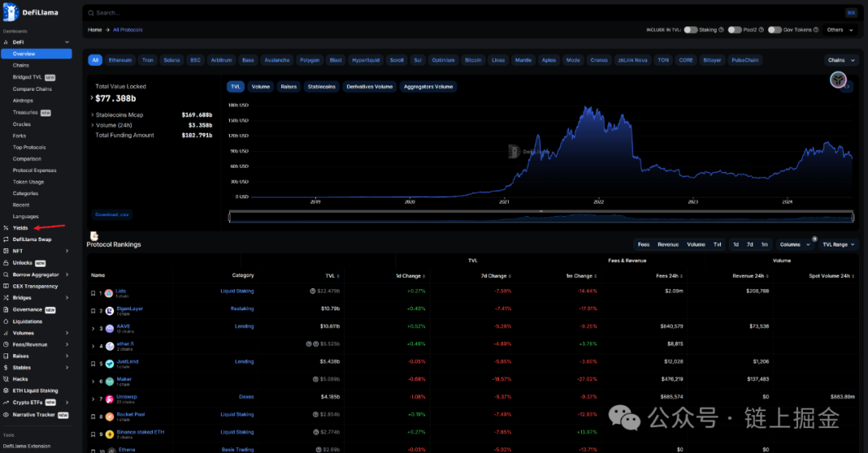Viewport: 868px width, 453px height.
Task: Click the DefiLlama Swap arrows icon
Action: point(6,239)
